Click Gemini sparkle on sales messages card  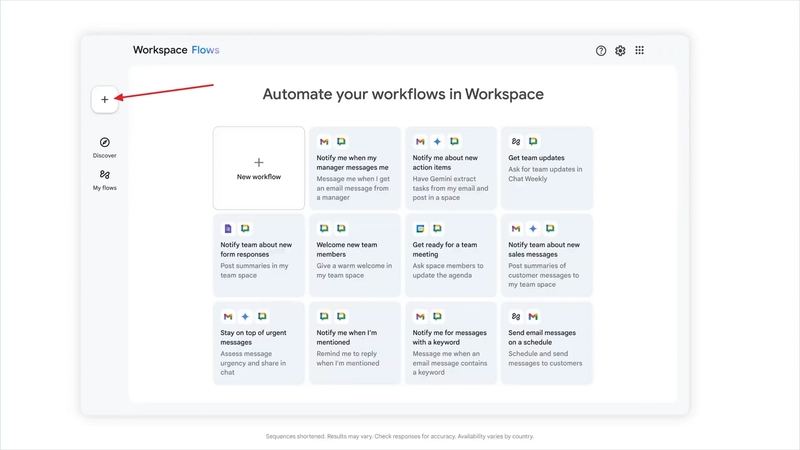533,229
